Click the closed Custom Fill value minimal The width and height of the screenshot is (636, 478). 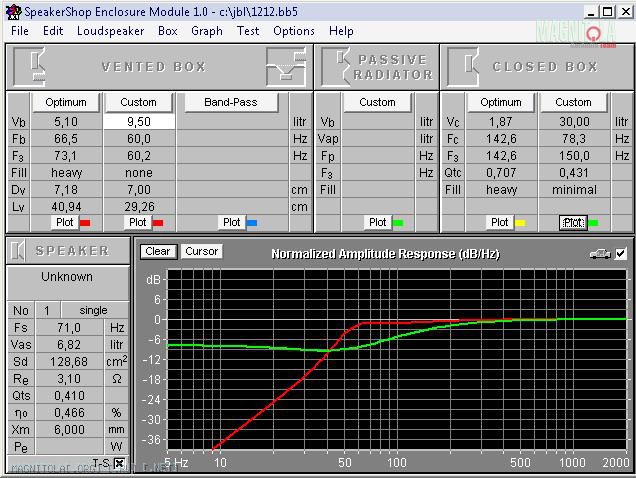[574, 190]
